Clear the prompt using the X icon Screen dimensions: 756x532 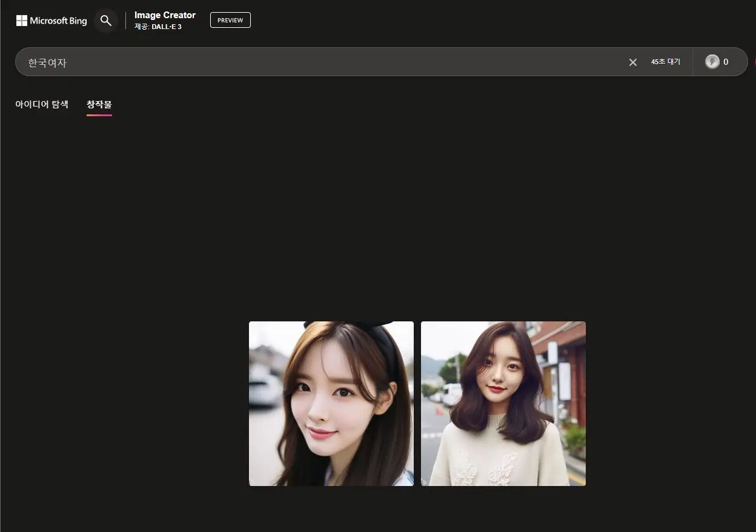point(632,62)
